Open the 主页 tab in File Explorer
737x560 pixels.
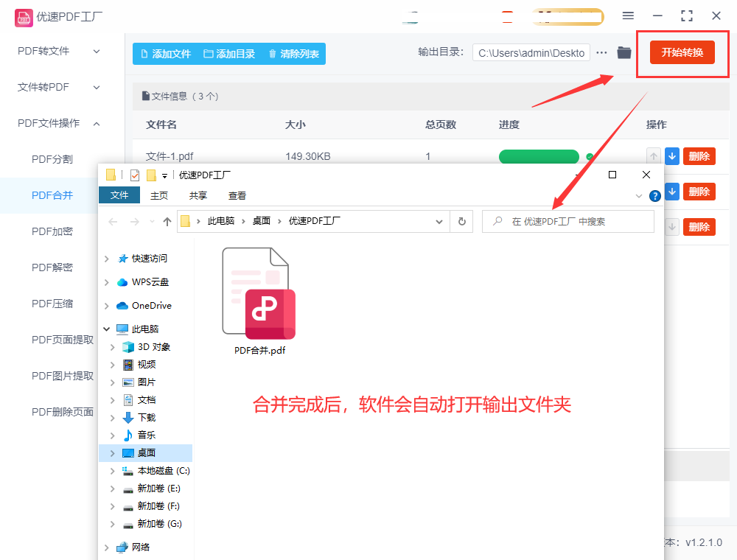coord(159,195)
